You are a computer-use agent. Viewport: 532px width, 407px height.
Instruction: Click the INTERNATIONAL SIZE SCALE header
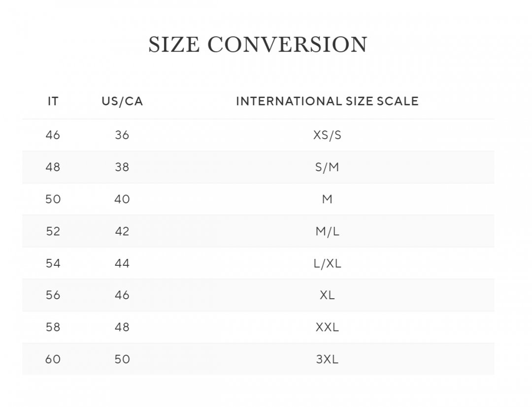[x=327, y=101]
